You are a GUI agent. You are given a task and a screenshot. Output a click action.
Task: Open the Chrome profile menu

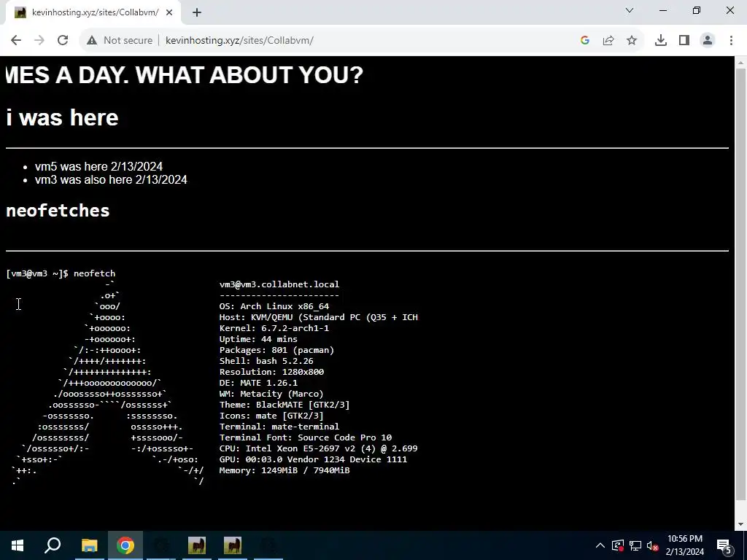pos(708,41)
